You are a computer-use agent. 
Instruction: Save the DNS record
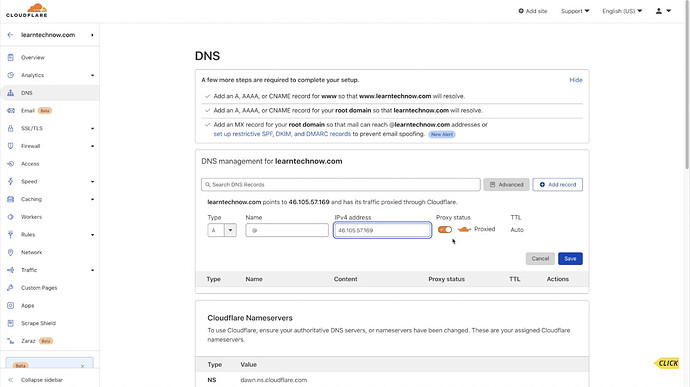pos(570,258)
